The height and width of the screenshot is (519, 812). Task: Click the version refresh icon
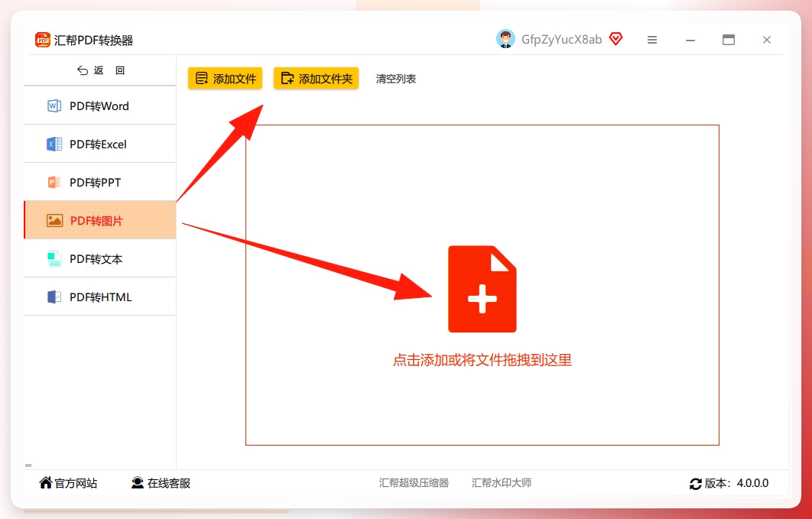coord(696,484)
